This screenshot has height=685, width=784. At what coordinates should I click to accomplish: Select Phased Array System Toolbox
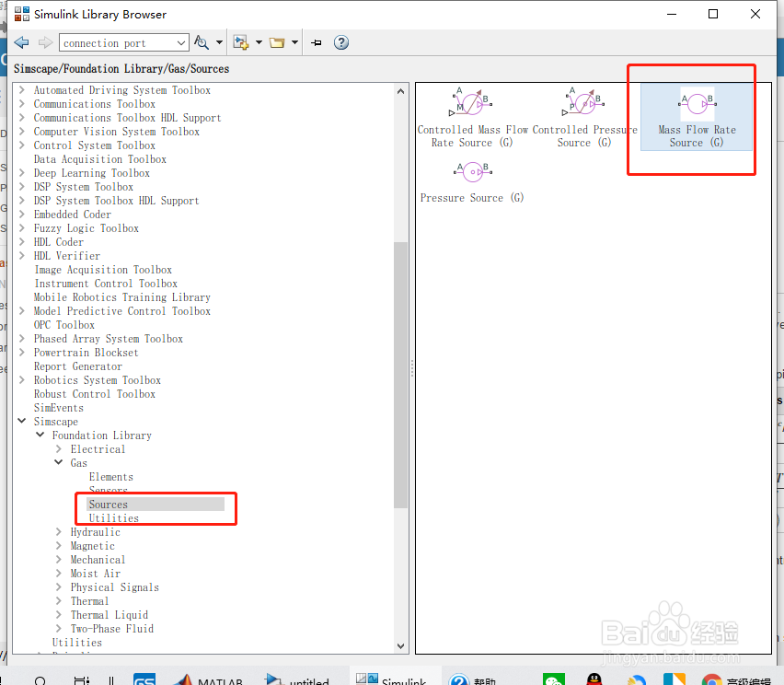pyautogui.click(x=109, y=339)
